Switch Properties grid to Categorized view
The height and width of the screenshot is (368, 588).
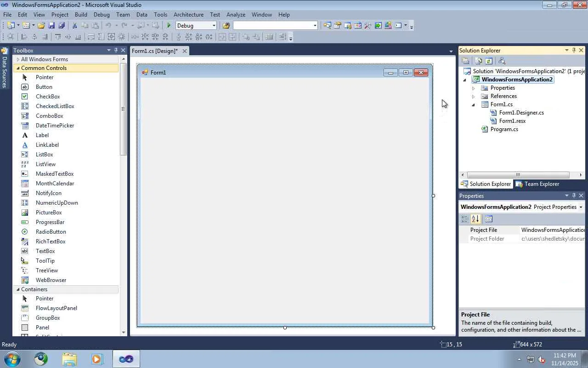(x=464, y=219)
